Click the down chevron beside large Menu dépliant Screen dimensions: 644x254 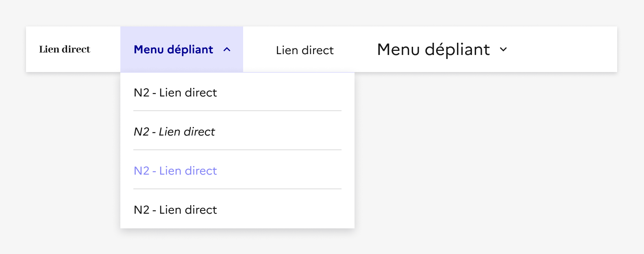(503, 50)
